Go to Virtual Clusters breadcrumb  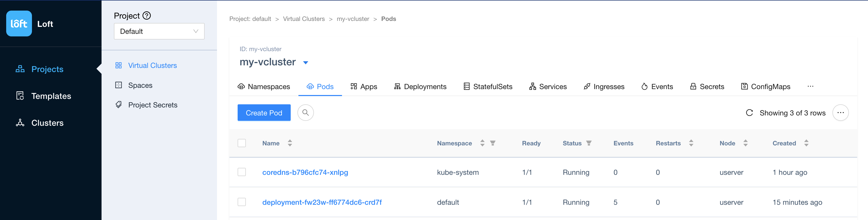click(304, 19)
